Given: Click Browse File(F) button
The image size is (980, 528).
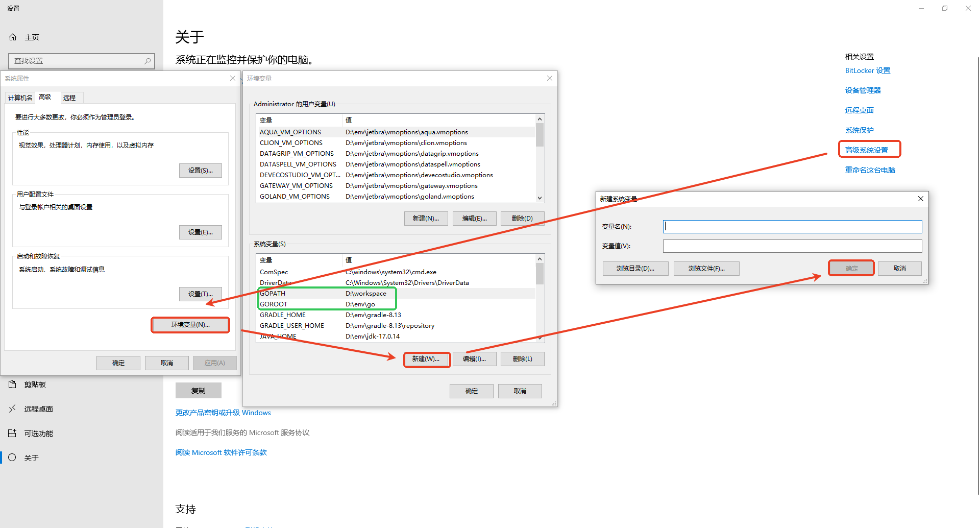Looking at the screenshot, I should pyautogui.click(x=706, y=269).
